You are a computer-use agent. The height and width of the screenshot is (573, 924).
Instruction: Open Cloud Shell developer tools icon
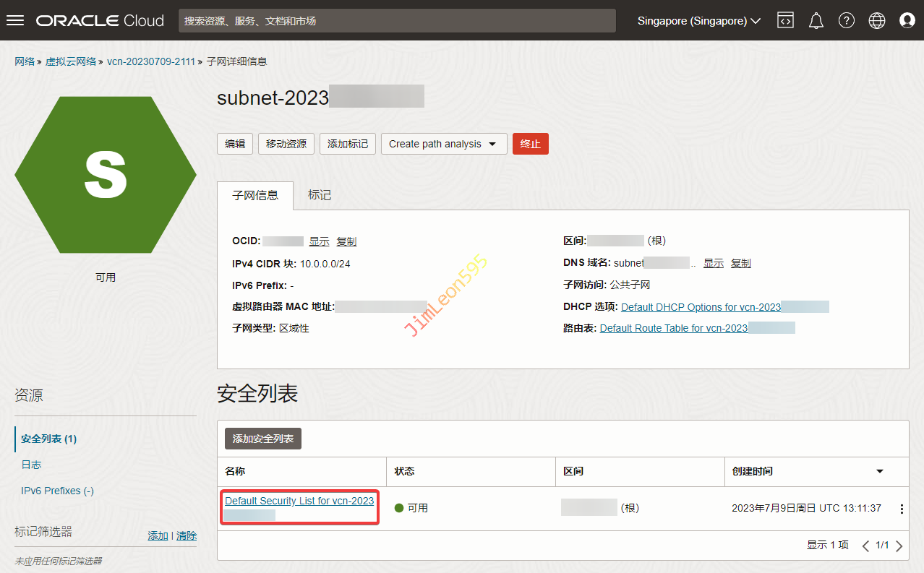tap(785, 20)
